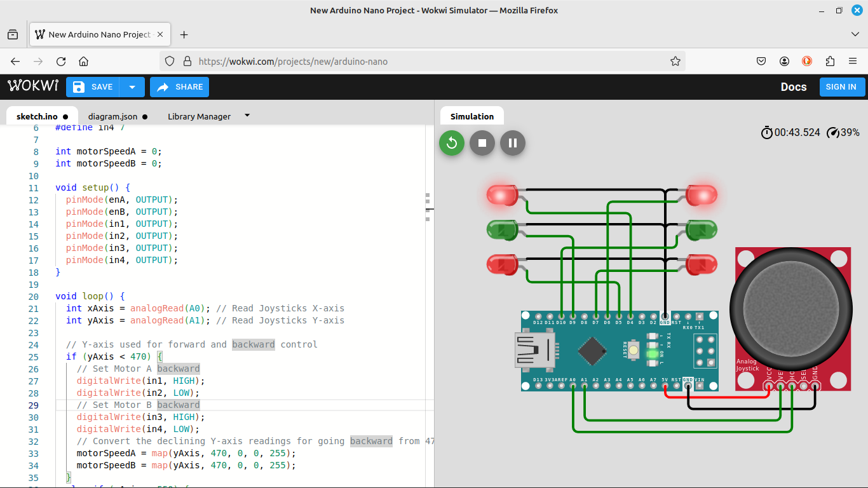Click the SAVE button
This screenshot has width=868, height=488.
tap(93, 87)
